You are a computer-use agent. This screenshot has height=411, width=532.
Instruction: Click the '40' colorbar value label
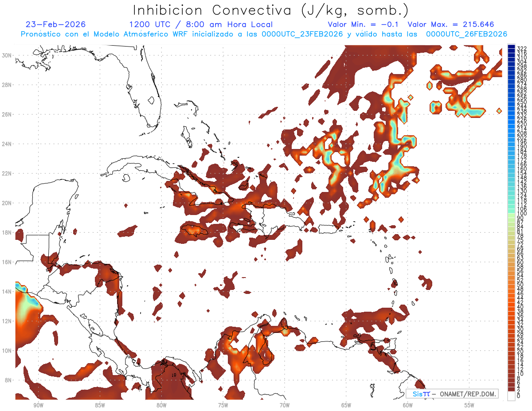point(520,307)
